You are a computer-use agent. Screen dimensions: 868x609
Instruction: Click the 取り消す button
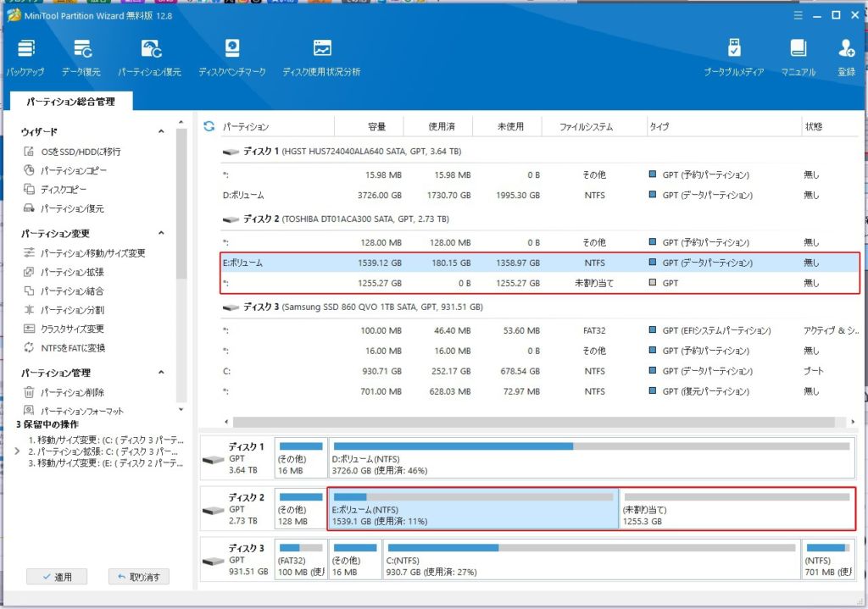tap(139, 577)
